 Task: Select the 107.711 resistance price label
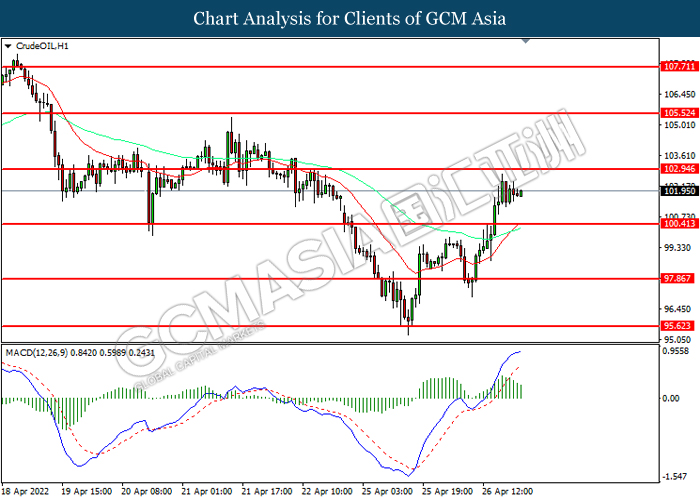(679, 67)
